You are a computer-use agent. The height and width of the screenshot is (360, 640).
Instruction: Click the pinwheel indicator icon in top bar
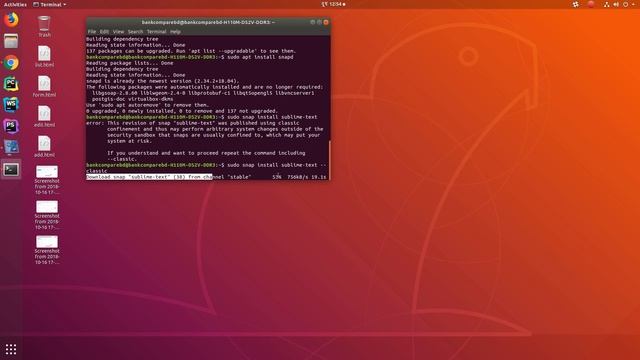[576, 4]
